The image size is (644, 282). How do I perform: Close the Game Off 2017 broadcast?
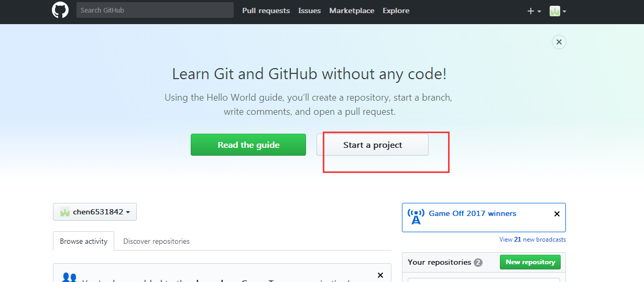click(557, 214)
